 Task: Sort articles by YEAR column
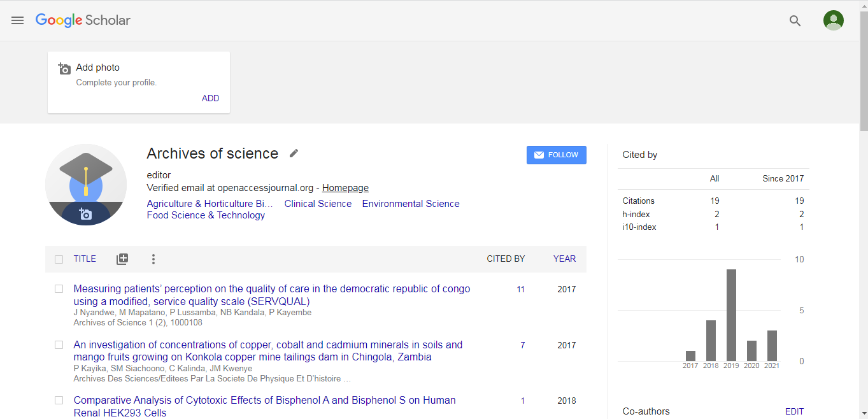point(564,259)
